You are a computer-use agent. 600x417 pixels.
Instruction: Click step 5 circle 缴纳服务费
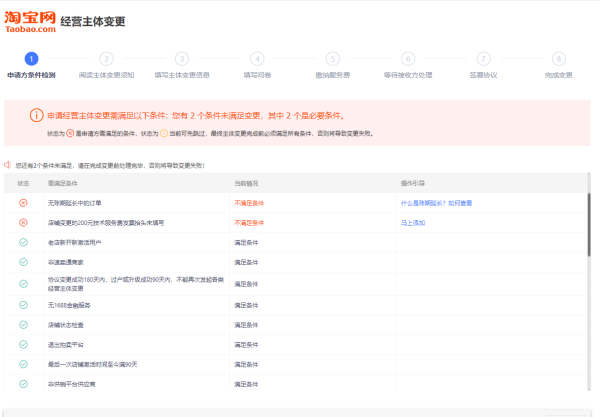pos(333,59)
